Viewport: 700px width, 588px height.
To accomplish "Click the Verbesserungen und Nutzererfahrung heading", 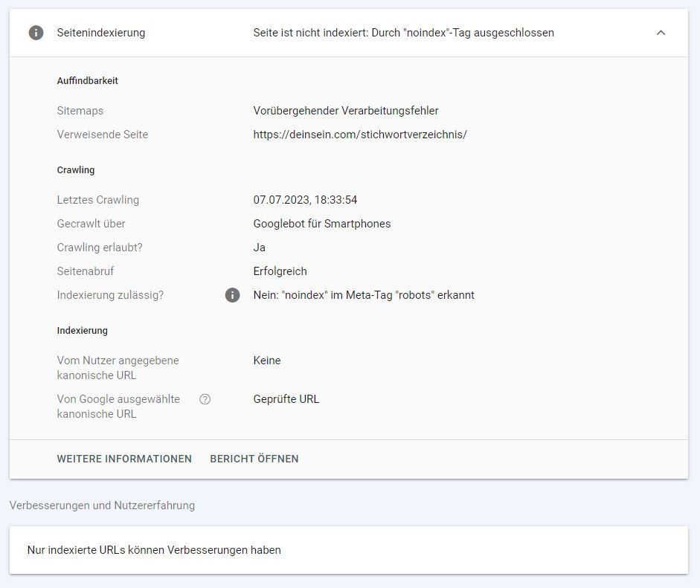I will tap(102, 505).
